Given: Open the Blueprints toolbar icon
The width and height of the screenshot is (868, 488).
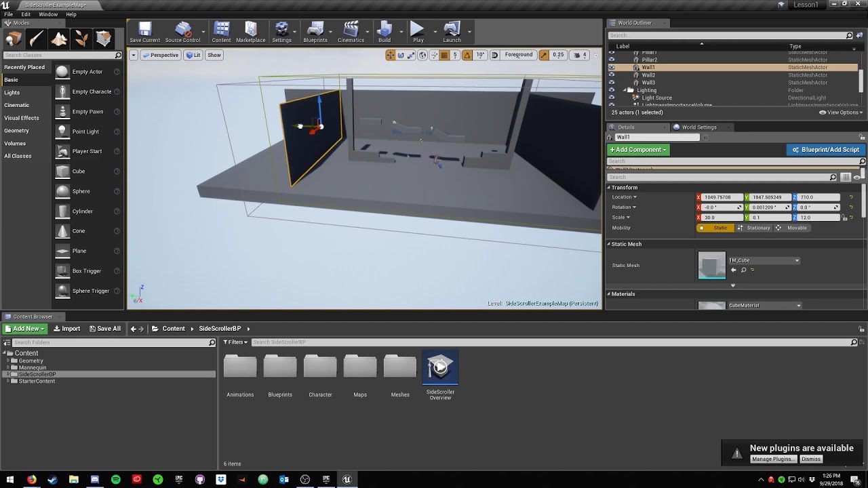Looking at the screenshot, I should point(315,32).
